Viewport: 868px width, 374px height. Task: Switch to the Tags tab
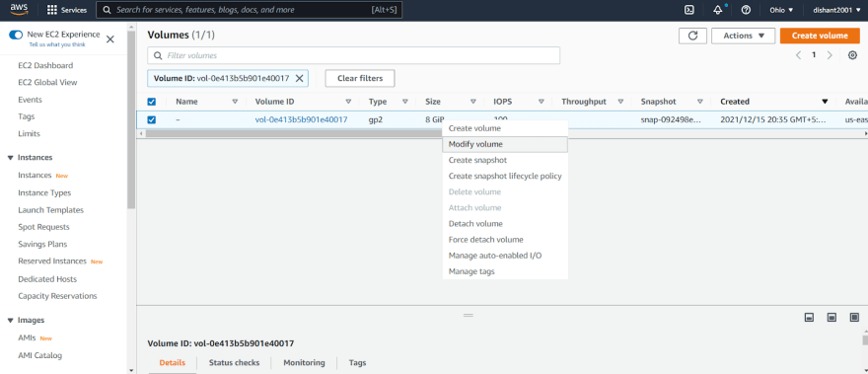click(x=358, y=363)
